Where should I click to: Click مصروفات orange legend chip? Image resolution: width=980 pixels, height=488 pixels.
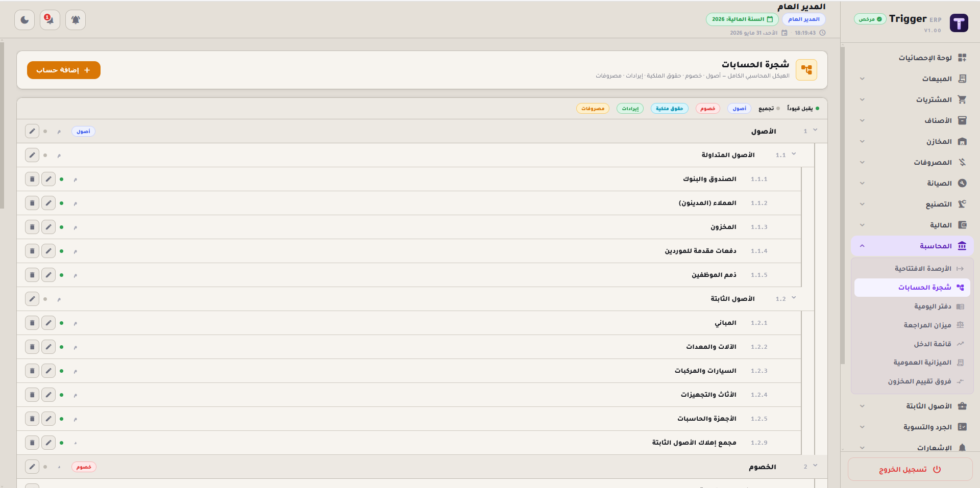click(593, 109)
